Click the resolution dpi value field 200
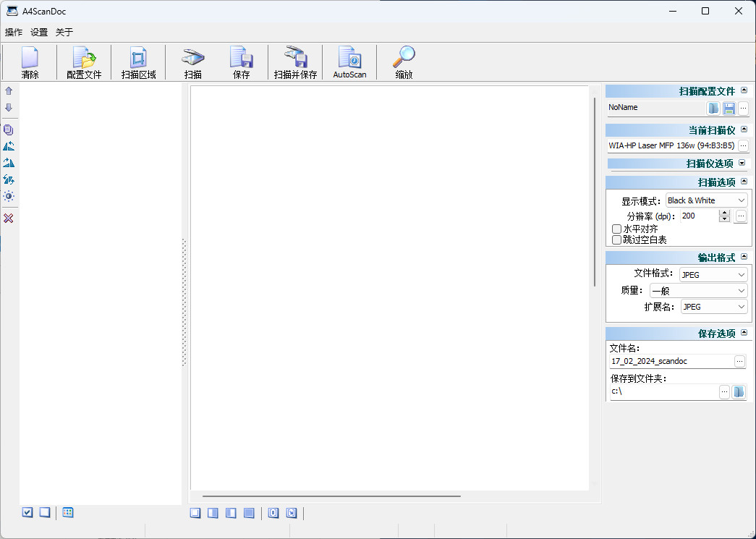This screenshot has height=539, width=756. [699, 216]
